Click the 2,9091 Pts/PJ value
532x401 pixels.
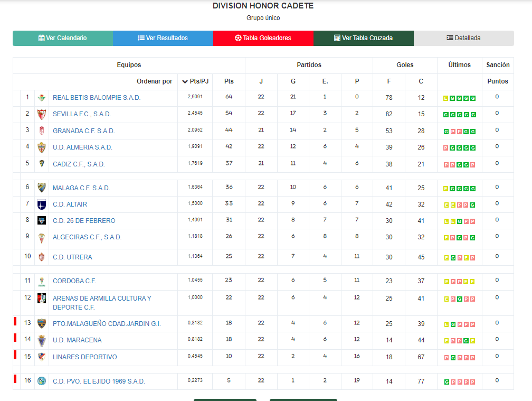pyautogui.click(x=195, y=97)
